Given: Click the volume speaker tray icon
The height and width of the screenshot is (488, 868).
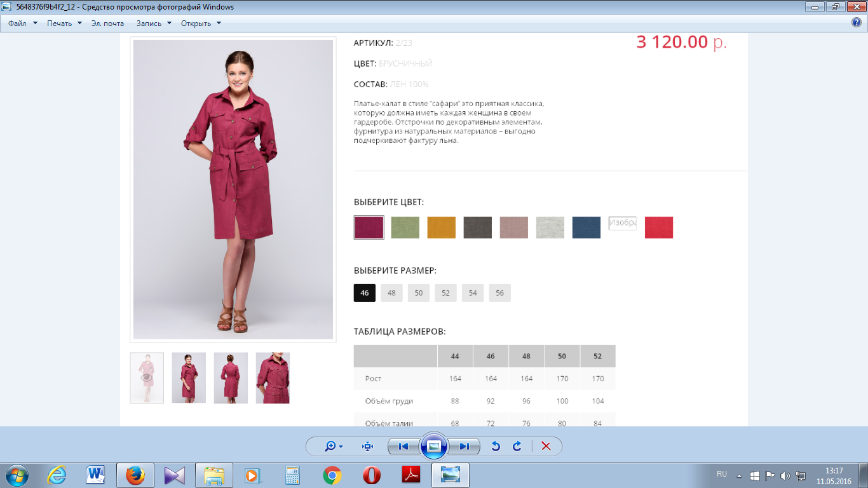Looking at the screenshot, I should point(785,475).
